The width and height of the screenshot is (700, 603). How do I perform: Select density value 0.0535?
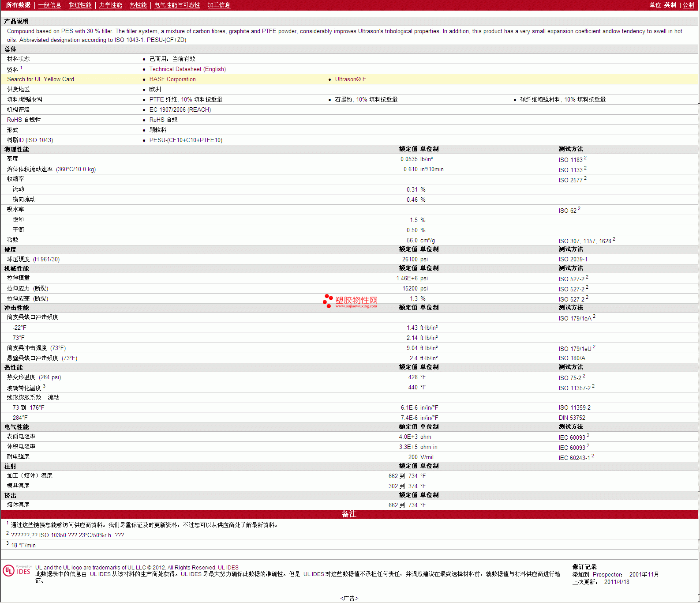[x=409, y=159]
